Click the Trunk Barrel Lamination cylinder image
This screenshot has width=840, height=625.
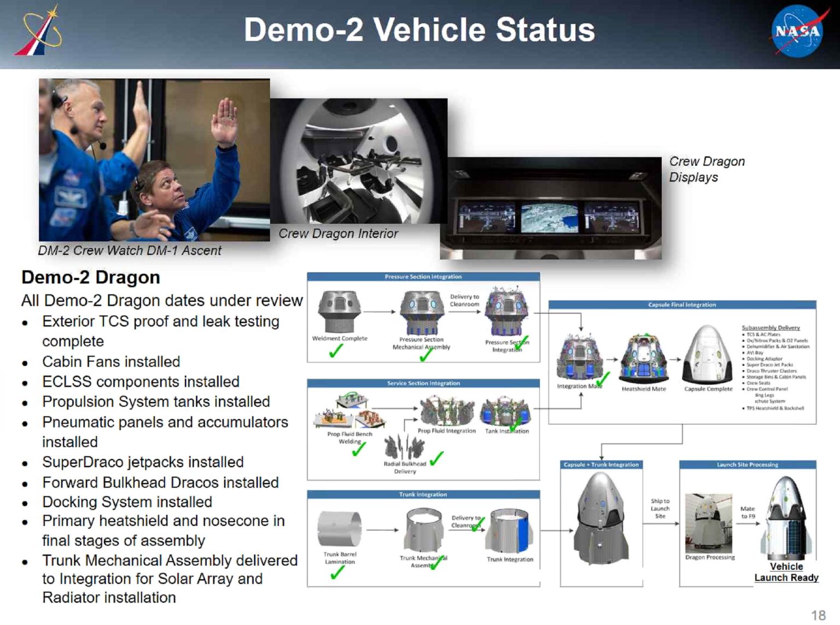(339, 529)
